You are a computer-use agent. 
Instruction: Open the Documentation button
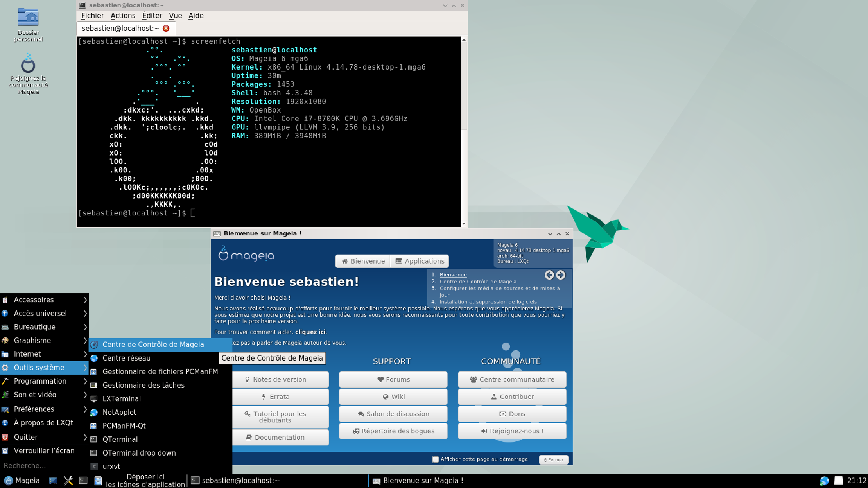(x=281, y=437)
